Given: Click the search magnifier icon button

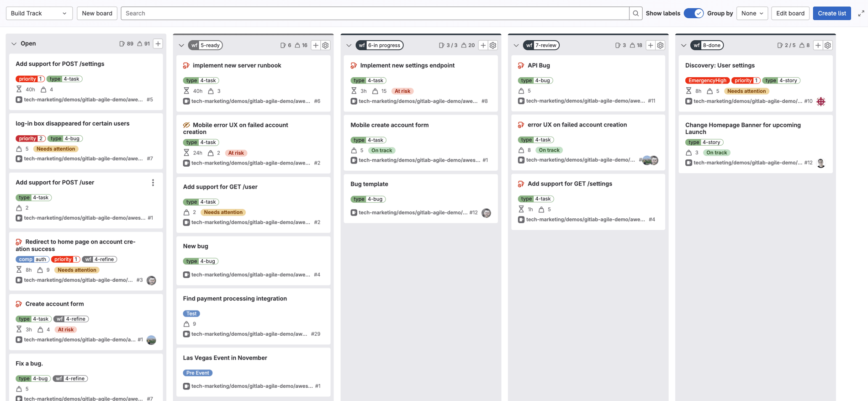Looking at the screenshot, I should click(x=635, y=13).
